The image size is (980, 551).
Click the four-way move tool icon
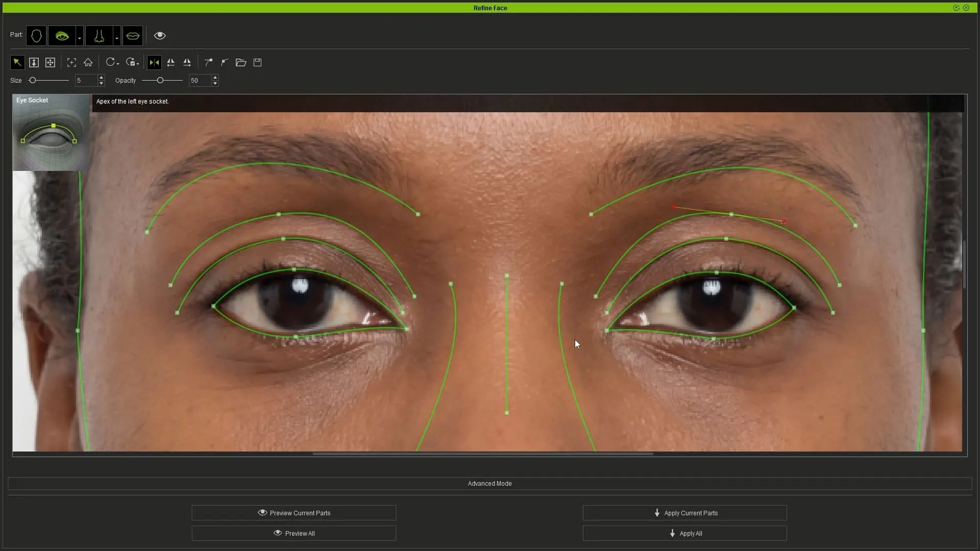point(50,62)
